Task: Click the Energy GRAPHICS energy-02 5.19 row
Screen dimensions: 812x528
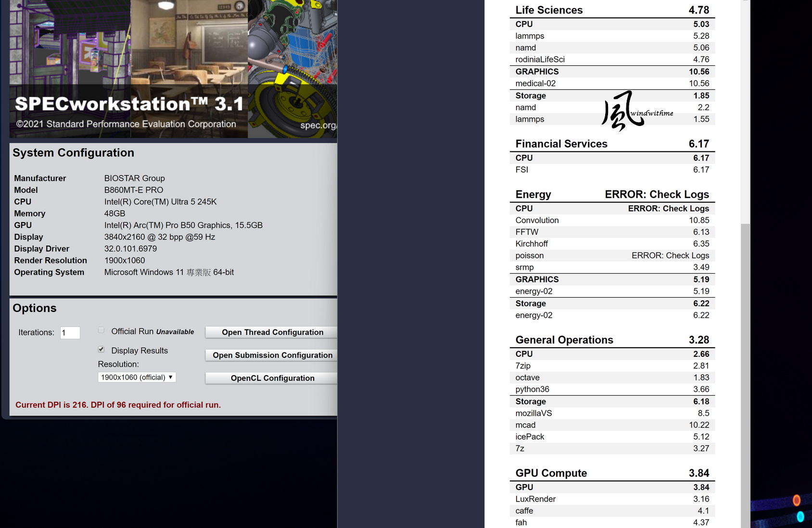Action: (x=612, y=291)
